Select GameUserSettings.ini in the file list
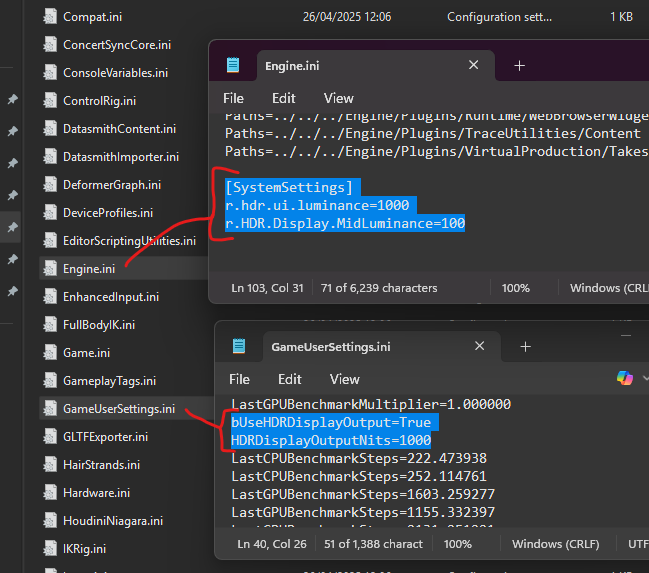Image resolution: width=649 pixels, height=573 pixels. (119, 409)
